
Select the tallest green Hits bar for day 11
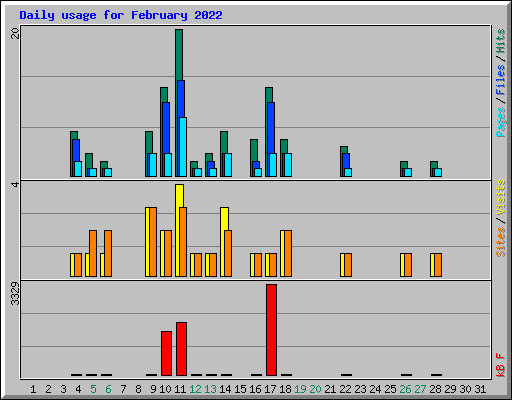click(179, 55)
